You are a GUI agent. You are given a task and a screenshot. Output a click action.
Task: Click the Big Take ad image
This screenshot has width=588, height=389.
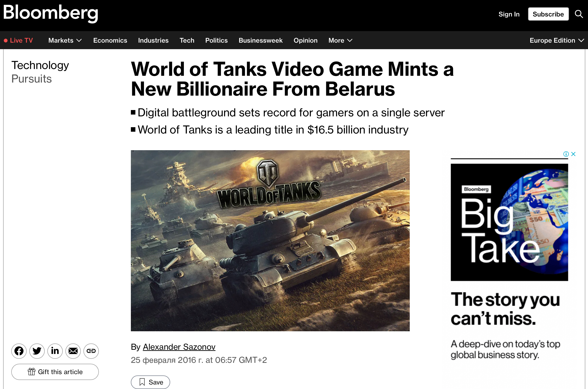(509, 222)
